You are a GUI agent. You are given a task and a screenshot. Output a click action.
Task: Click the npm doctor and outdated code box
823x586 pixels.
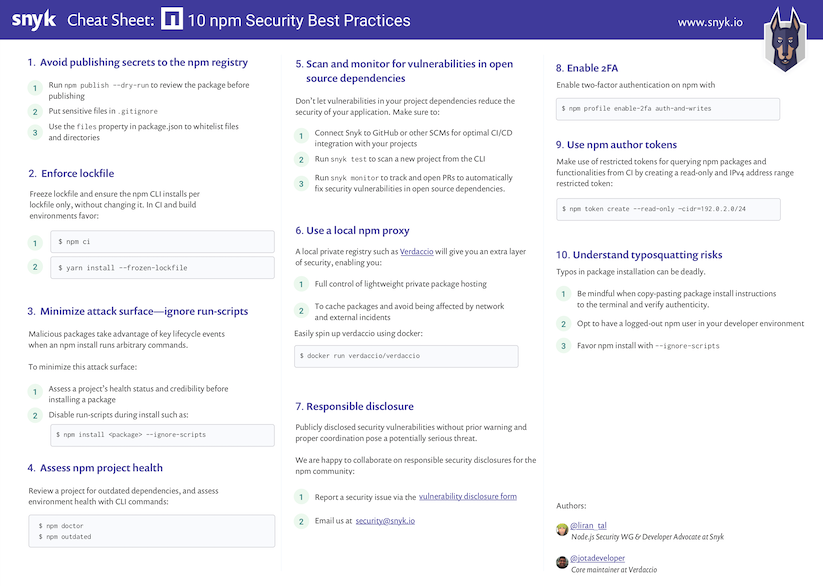pos(151,531)
